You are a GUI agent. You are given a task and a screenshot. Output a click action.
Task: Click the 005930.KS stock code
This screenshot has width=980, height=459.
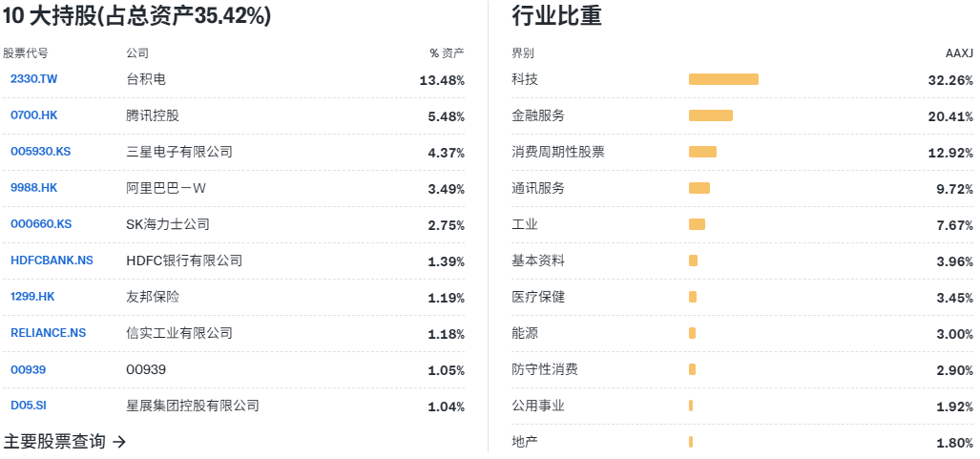click(x=40, y=152)
